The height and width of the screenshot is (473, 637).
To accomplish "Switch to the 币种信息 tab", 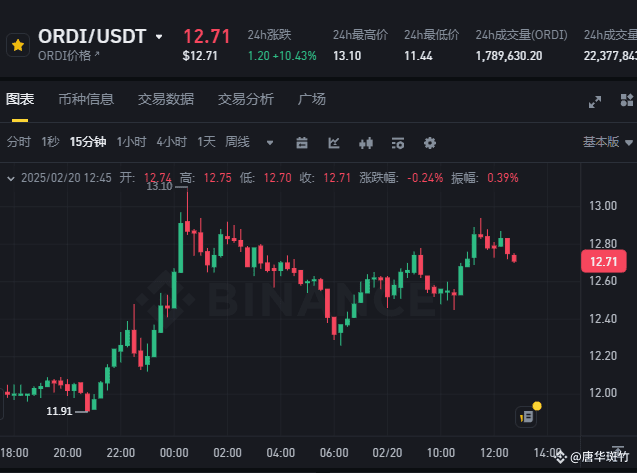I will point(86,99).
